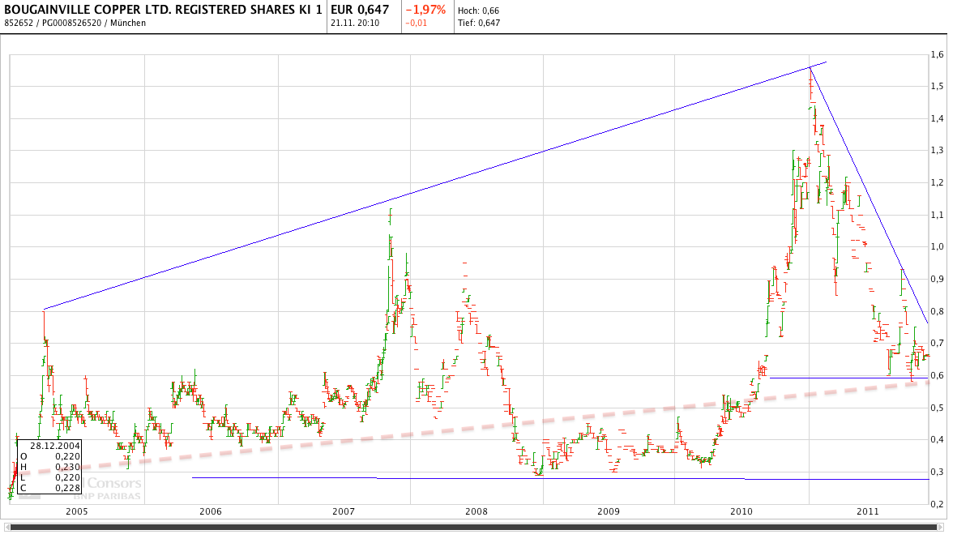Click the identifier line '852652 / PG0008526520 / München'
This screenshot has height=560, width=970.
pos(75,23)
